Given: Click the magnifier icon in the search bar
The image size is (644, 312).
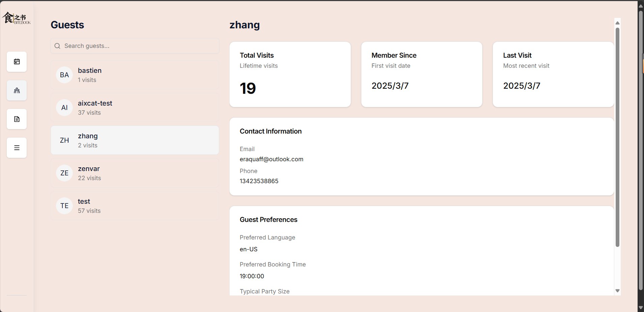Looking at the screenshot, I should pos(57,46).
